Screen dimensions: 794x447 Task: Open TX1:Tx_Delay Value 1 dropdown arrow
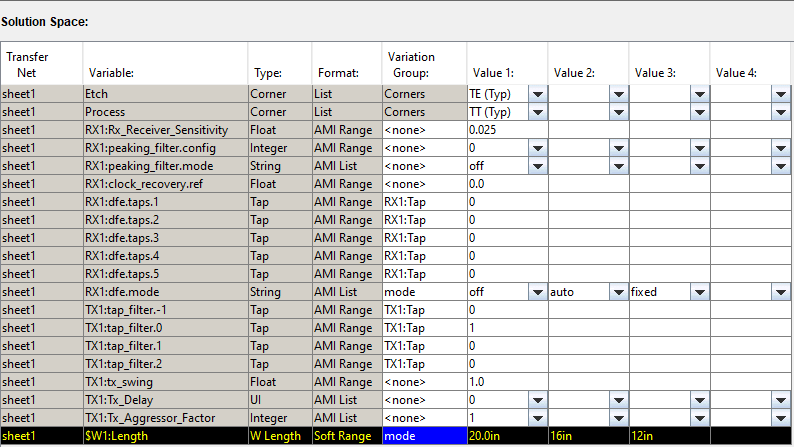coord(537,399)
